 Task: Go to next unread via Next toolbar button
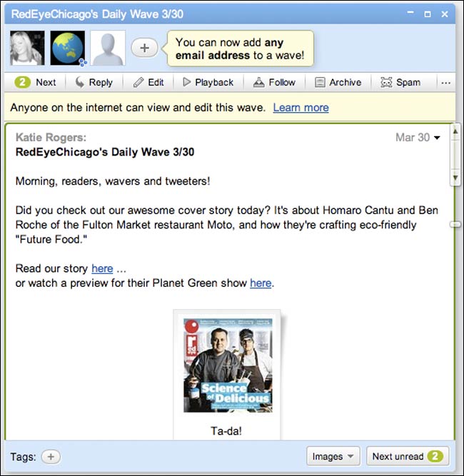click(36, 82)
